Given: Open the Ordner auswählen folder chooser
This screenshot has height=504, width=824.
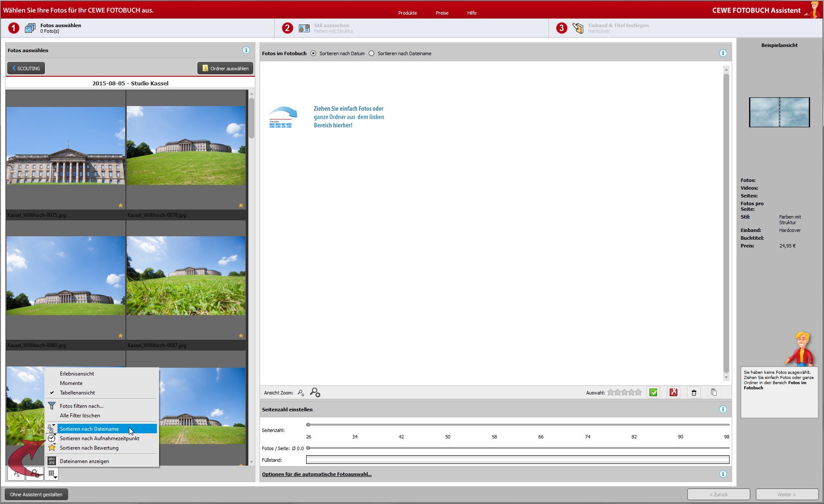Looking at the screenshot, I should pos(225,69).
